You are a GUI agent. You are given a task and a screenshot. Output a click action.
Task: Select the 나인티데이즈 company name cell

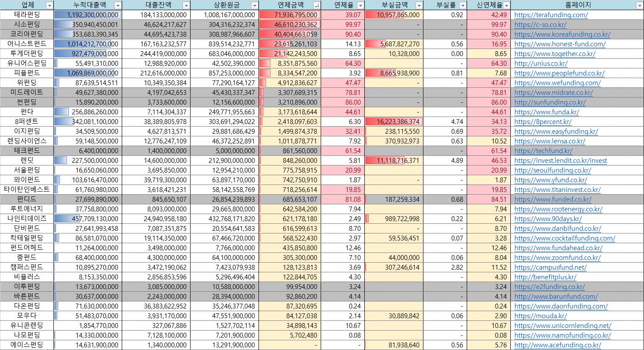pos(27,219)
